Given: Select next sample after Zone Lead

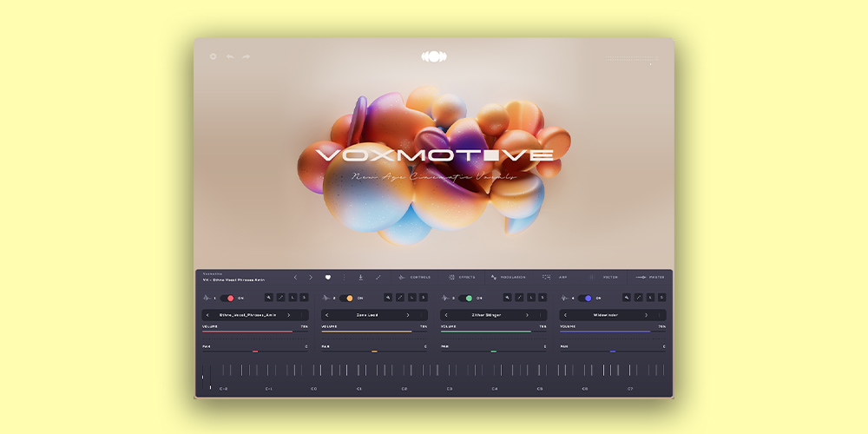Looking at the screenshot, I should (408, 315).
